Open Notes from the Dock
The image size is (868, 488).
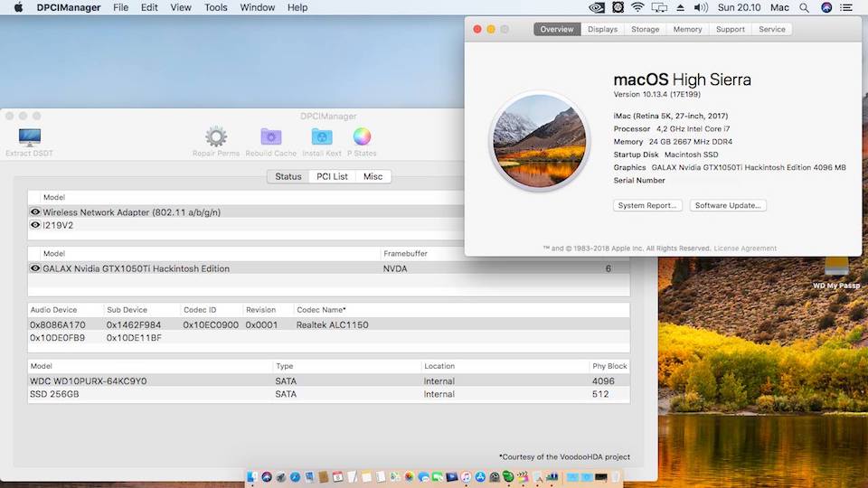tap(366, 476)
